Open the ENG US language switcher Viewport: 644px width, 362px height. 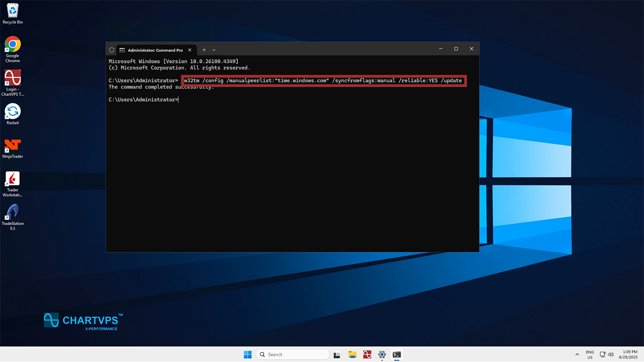[x=590, y=354]
